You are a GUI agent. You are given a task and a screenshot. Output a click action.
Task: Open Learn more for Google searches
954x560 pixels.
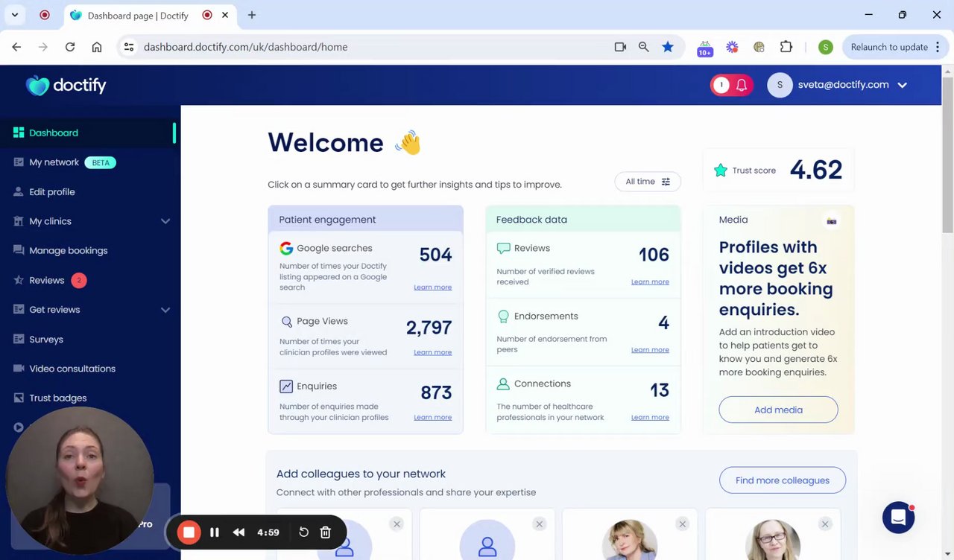[x=433, y=287]
